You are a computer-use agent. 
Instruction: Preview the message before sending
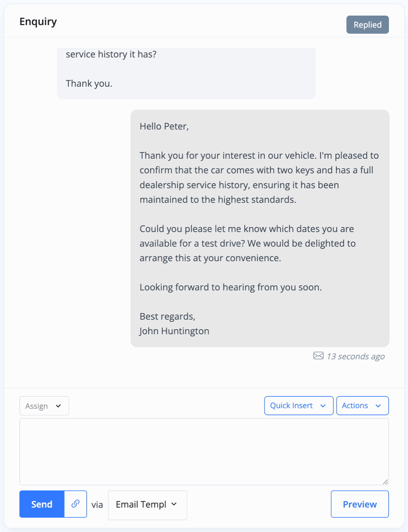(360, 504)
